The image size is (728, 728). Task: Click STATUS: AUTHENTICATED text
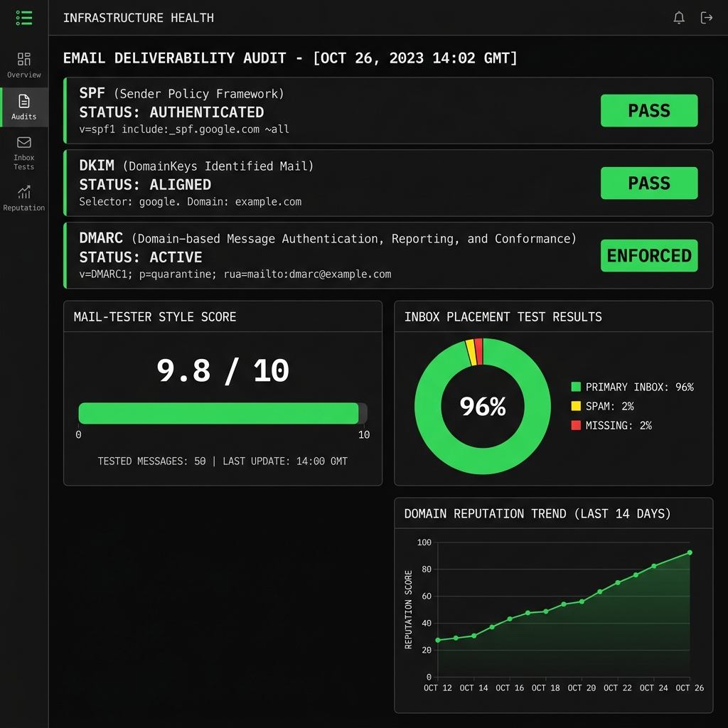[x=171, y=112]
